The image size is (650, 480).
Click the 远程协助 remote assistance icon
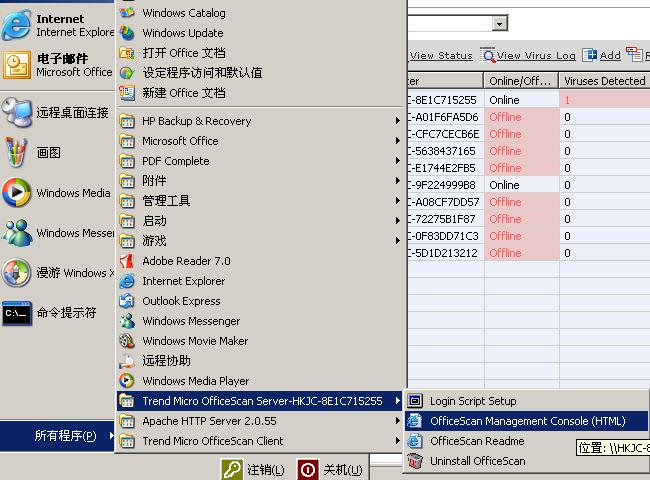tap(127, 361)
